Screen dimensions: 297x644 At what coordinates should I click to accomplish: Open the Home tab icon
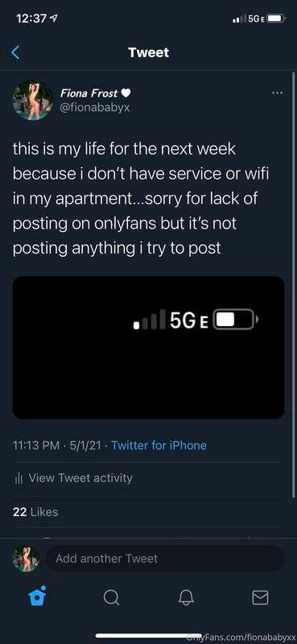coord(37,596)
